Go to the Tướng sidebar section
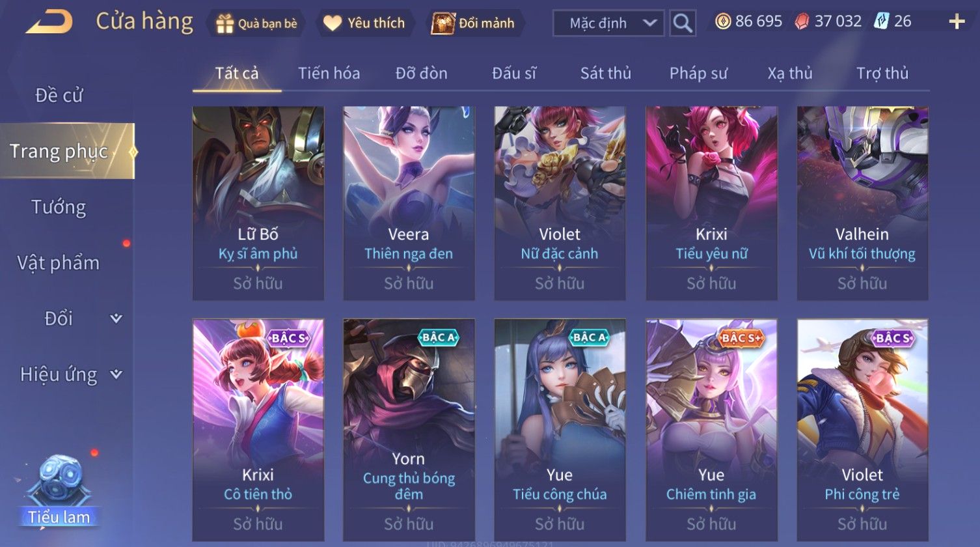The height and width of the screenshot is (547, 980). coord(59,207)
